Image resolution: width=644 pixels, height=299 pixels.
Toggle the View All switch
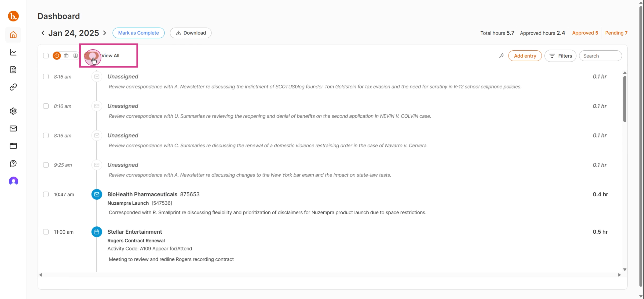[x=92, y=56]
